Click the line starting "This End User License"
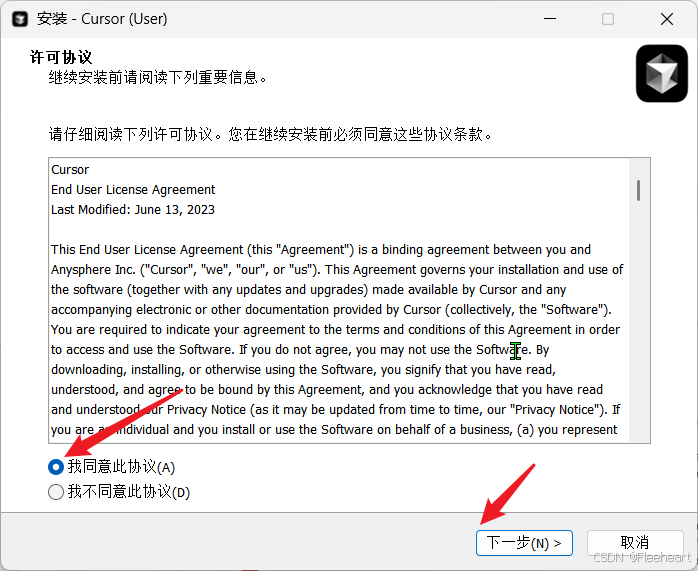The image size is (698, 571). pyautogui.click(x=321, y=250)
